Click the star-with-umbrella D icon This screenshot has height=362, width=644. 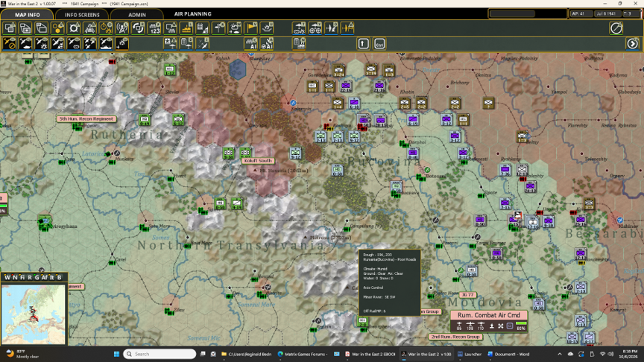pyautogui.click(x=171, y=43)
